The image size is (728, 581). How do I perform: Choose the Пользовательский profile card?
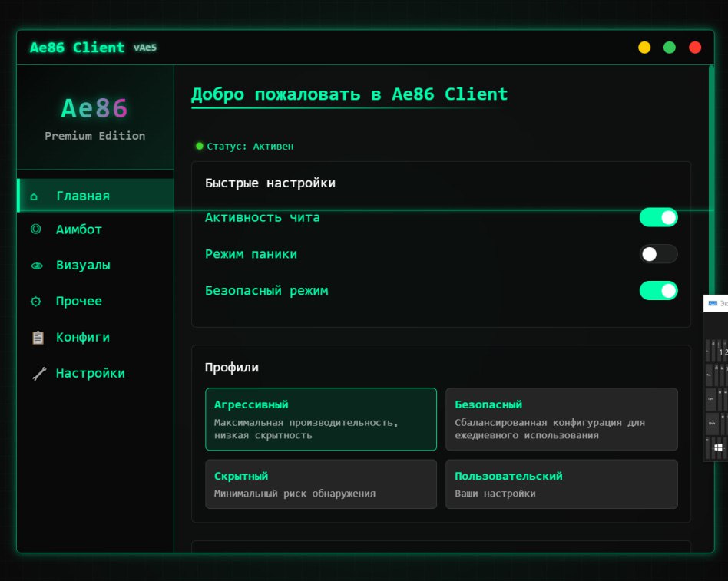click(x=561, y=484)
